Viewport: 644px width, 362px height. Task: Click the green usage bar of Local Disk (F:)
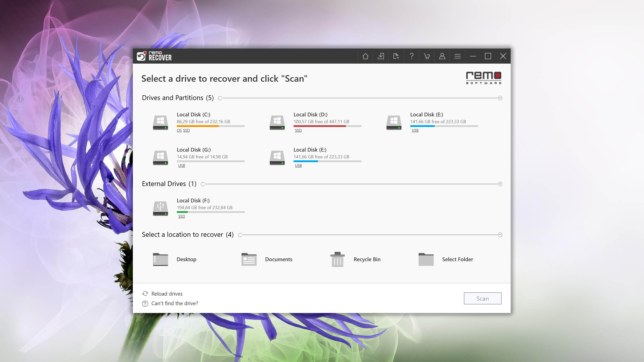point(182,212)
